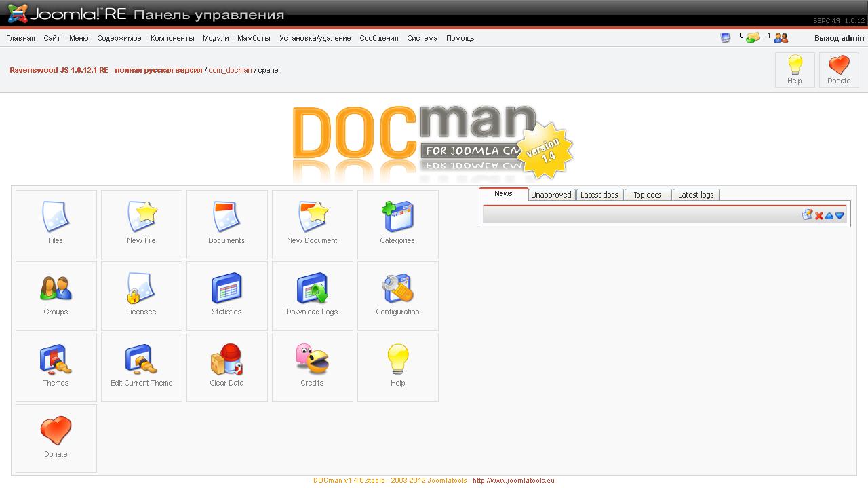
Task: Open the Содержимое menu
Action: [119, 38]
